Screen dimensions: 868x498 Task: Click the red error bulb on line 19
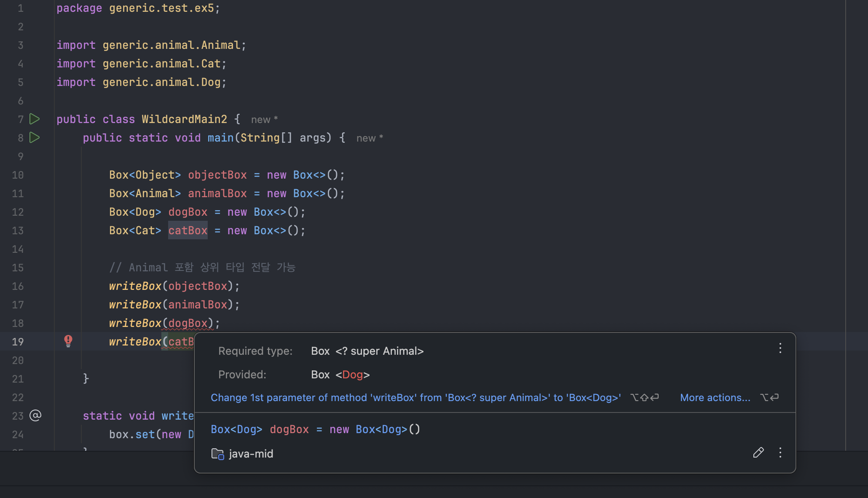pos(68,341)
